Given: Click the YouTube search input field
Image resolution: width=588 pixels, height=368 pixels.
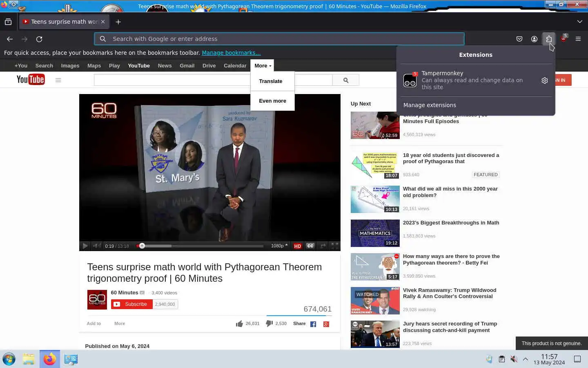Looking at the screenshot, I should tap(213, 80).
